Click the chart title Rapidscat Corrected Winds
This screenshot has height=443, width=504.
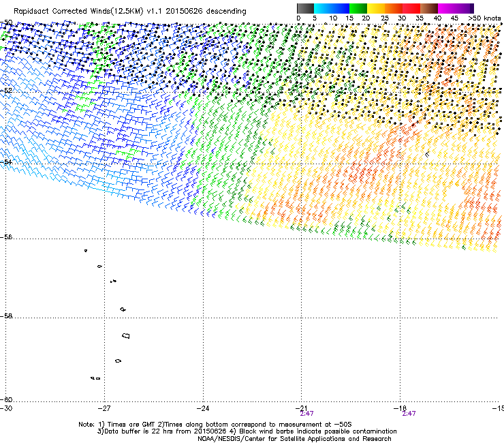click(130, 12)
